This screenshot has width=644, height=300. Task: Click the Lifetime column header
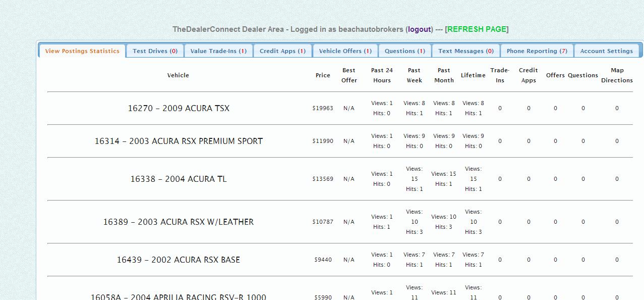[473, 75]
